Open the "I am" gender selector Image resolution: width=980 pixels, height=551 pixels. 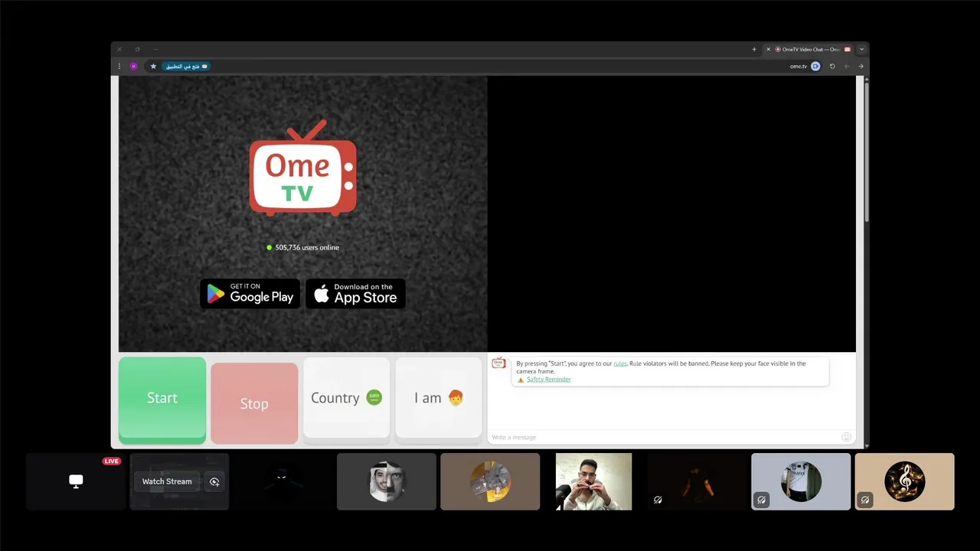439,399
